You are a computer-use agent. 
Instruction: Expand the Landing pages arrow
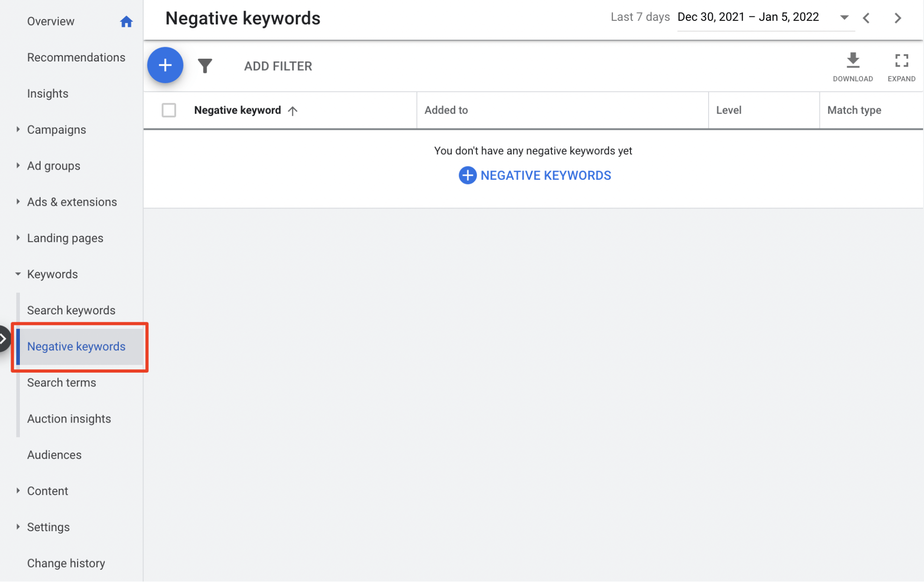click(x=18, y=238)
